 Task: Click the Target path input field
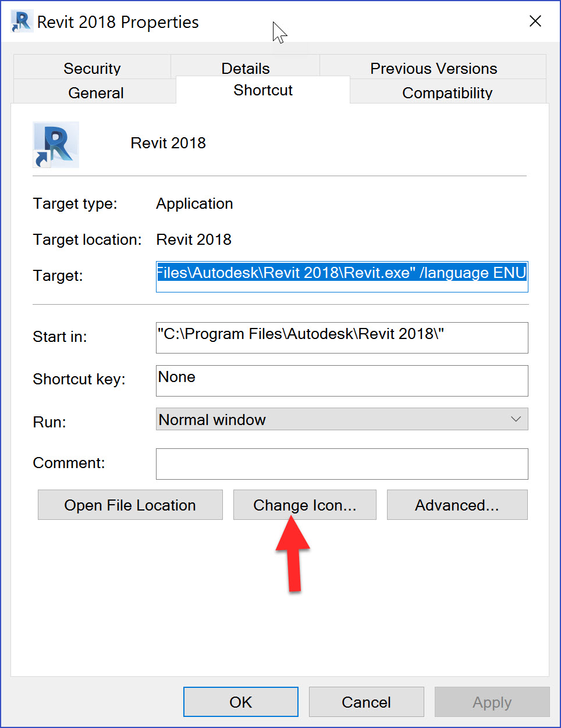342,276
